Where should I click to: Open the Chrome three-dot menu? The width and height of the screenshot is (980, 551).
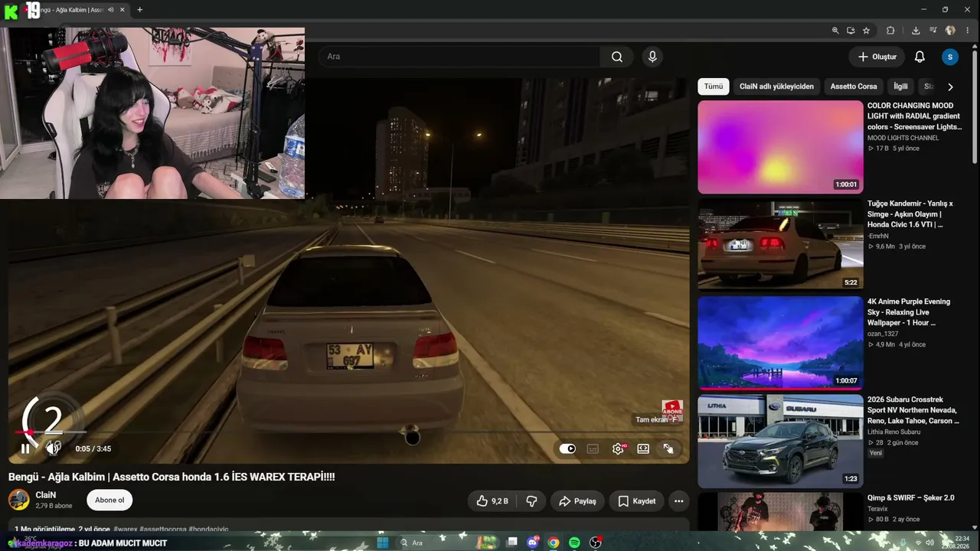[x=968, y=31]
